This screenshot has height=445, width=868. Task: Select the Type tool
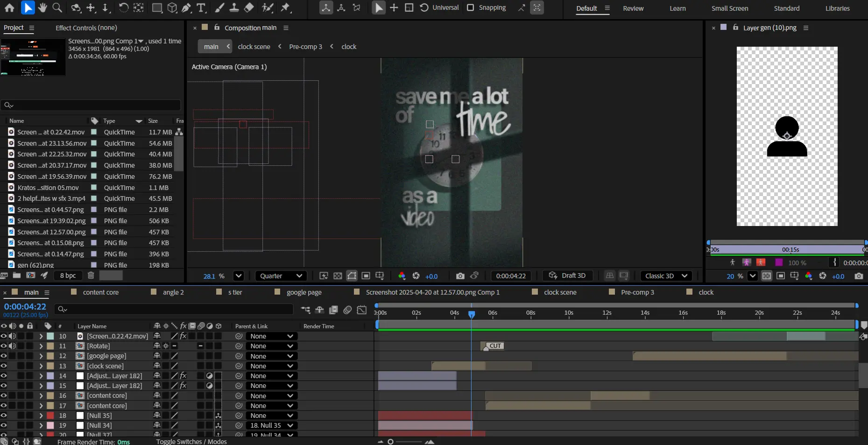coord(201,7)
